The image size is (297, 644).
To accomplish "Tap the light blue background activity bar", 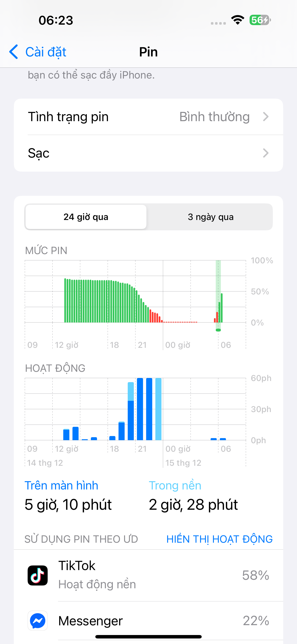I will pyautogui.click(x=158, y=409).
